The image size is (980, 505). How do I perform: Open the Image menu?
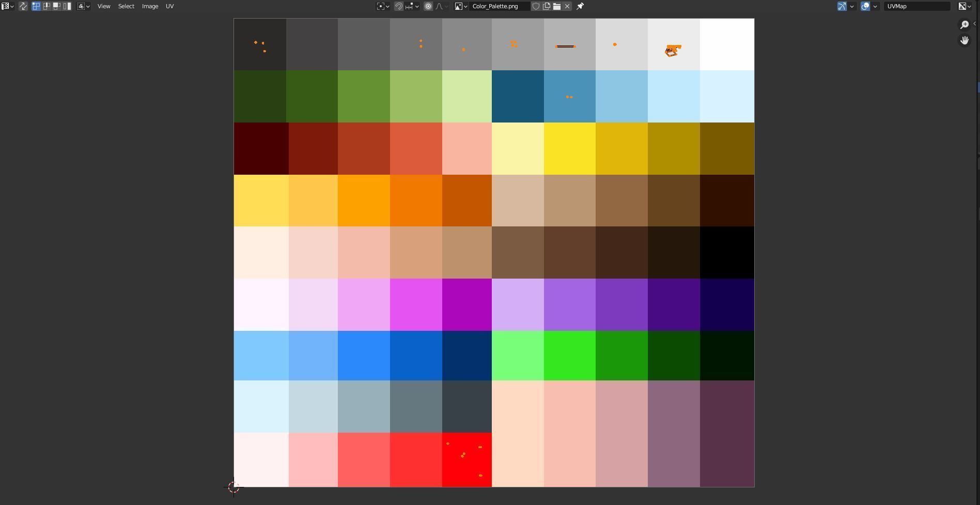150,6
